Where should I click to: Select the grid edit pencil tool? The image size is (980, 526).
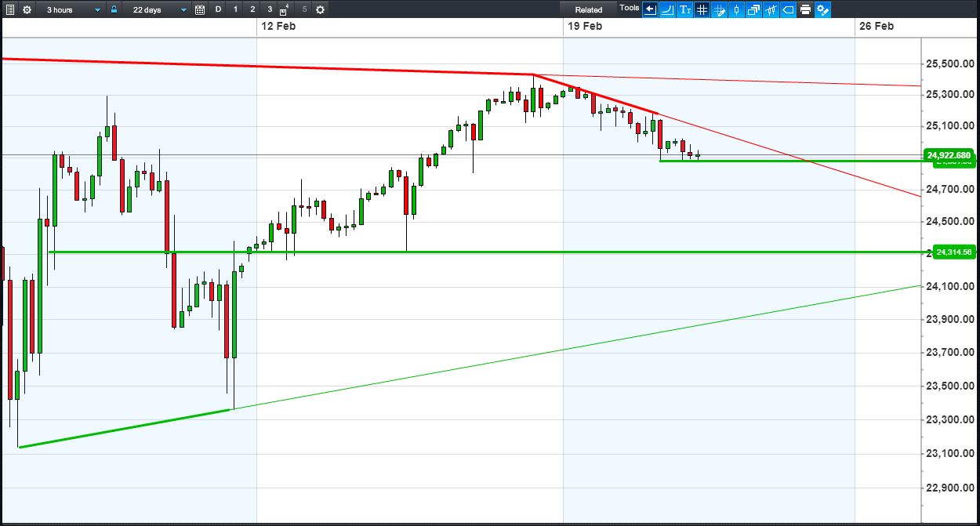(x=719, y=9)
